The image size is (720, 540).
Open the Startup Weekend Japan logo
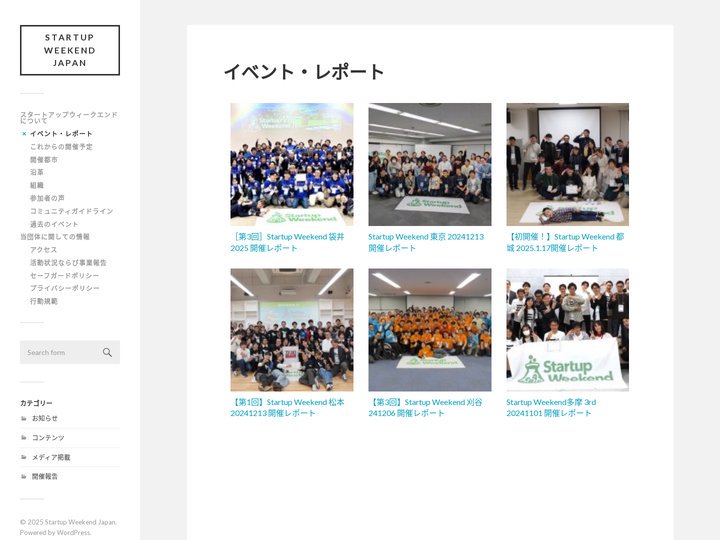click(x=70, y=50)
